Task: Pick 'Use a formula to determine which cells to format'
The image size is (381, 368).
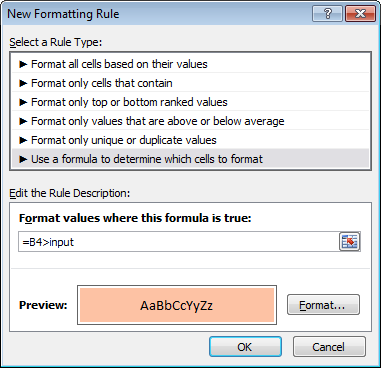Action: point(191,159)
